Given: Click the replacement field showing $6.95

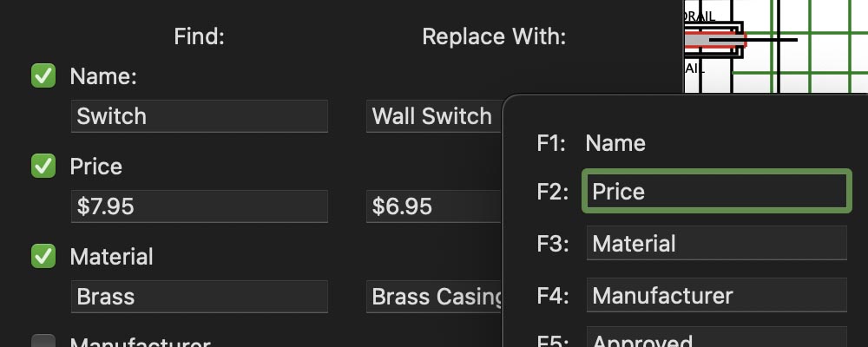Looking at the screenshot, I should tap(434, 206).
